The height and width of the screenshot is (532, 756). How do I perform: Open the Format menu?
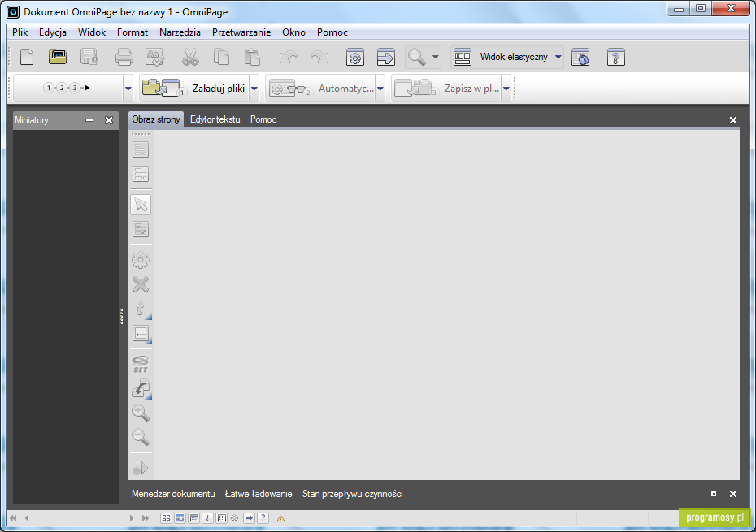(x=133, y=32)
